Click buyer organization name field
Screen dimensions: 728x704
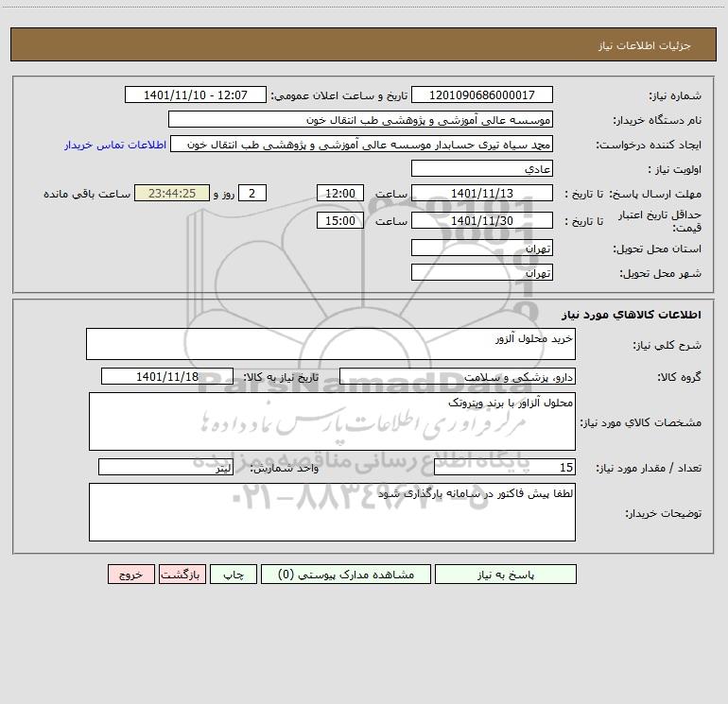[x=360, y=119]
